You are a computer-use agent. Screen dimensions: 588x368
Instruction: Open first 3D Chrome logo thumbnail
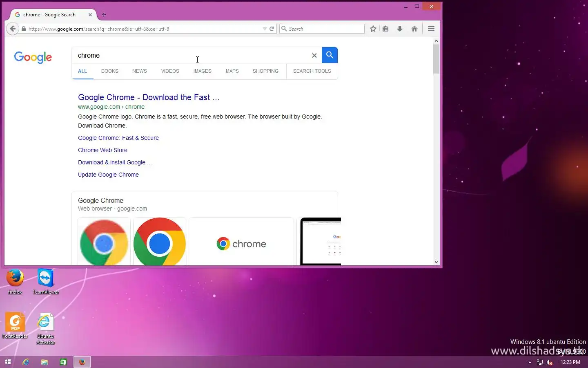[x=104, y=242]
